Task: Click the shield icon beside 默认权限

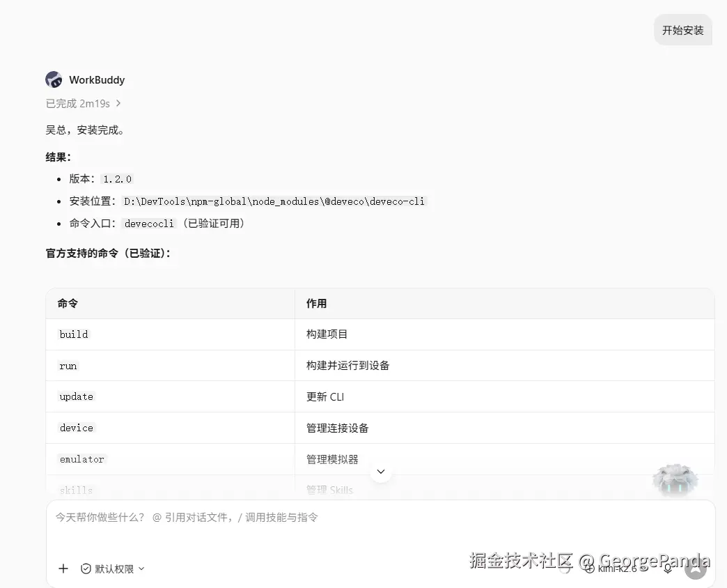Action: coord(86,568)
